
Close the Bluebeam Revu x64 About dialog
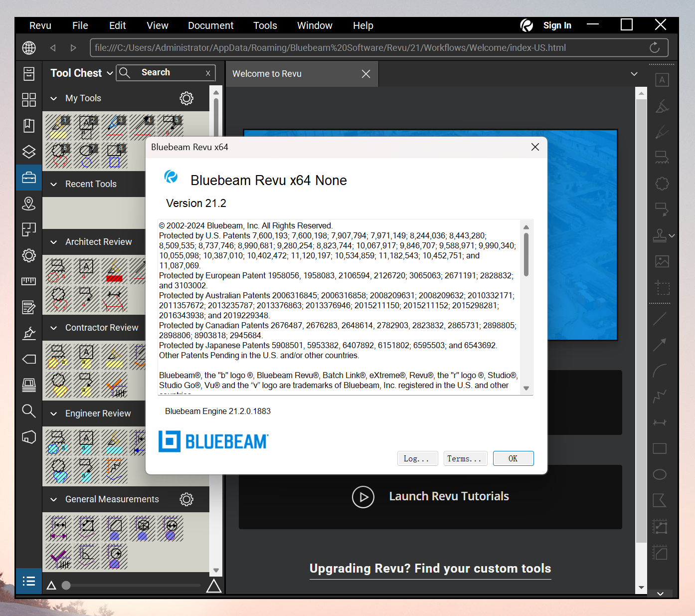point(535,147)
